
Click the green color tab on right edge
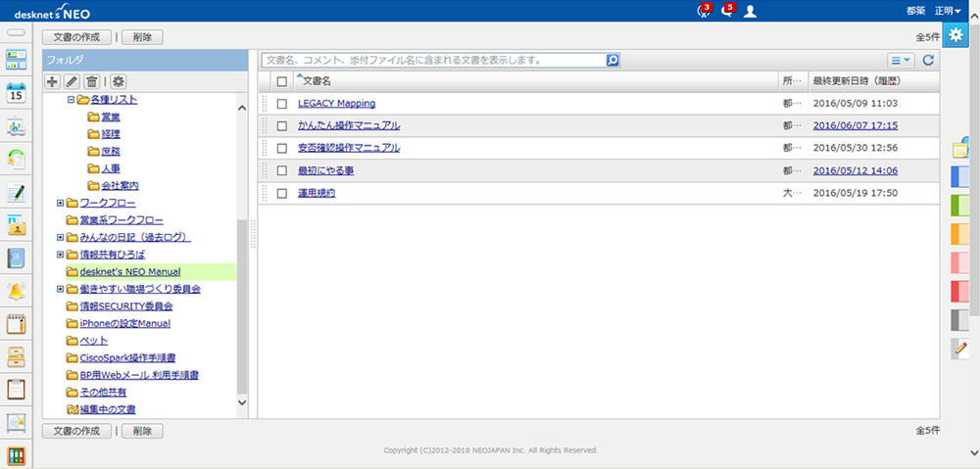coord(961,204)
